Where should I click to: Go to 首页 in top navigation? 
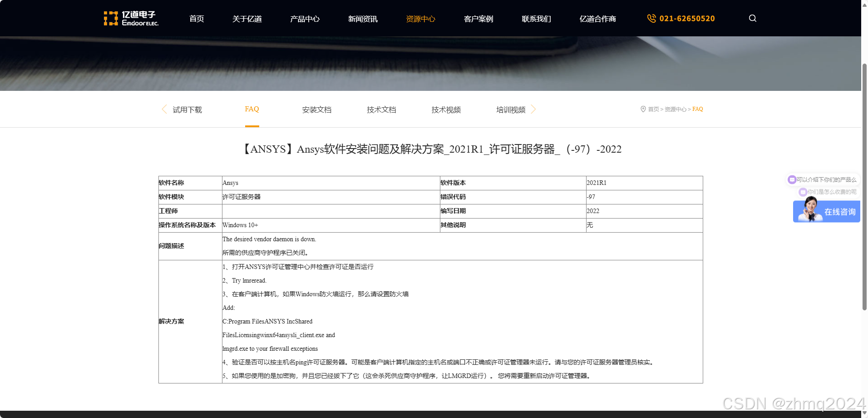click(x=197, y=19)
